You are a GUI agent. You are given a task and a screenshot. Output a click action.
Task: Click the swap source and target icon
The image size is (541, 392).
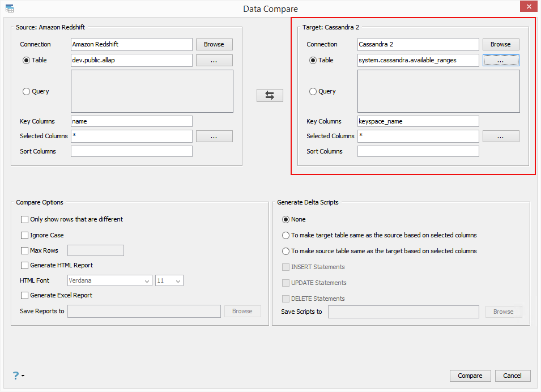(x=270, y=96)
